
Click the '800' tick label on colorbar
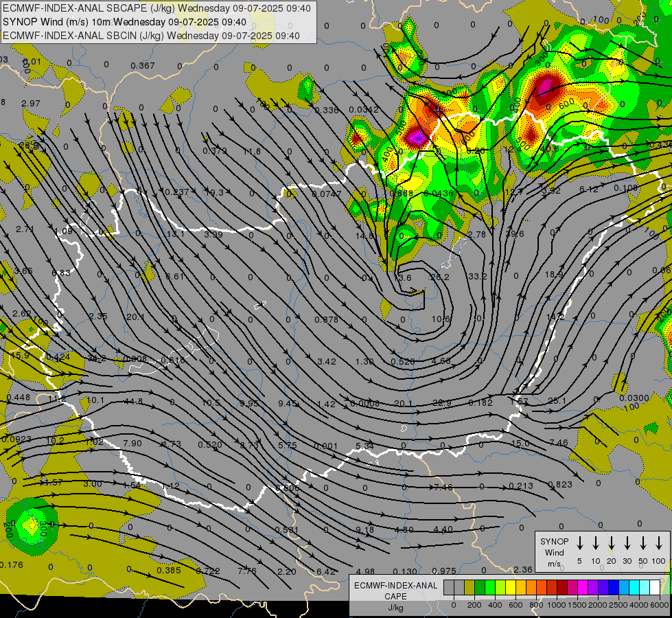(x=536, y=605)
